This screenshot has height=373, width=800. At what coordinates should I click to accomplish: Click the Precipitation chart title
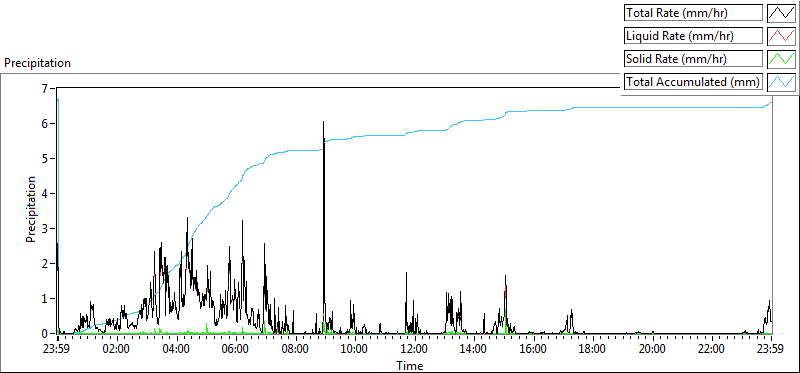click(x=37, y=63)
